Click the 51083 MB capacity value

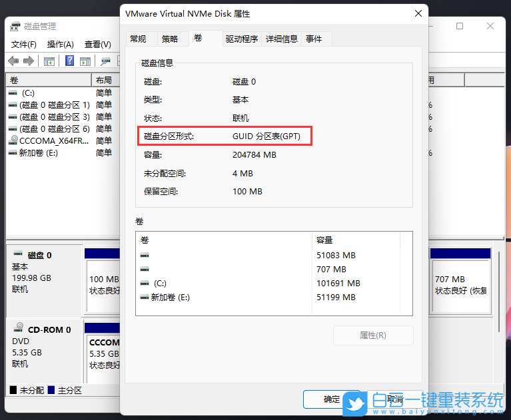[336, 255]
